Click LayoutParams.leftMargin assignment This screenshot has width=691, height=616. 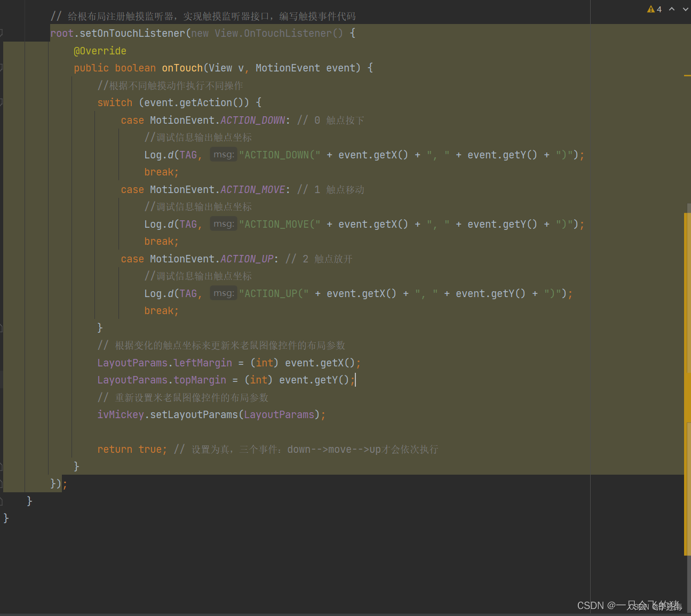(165, 363)
